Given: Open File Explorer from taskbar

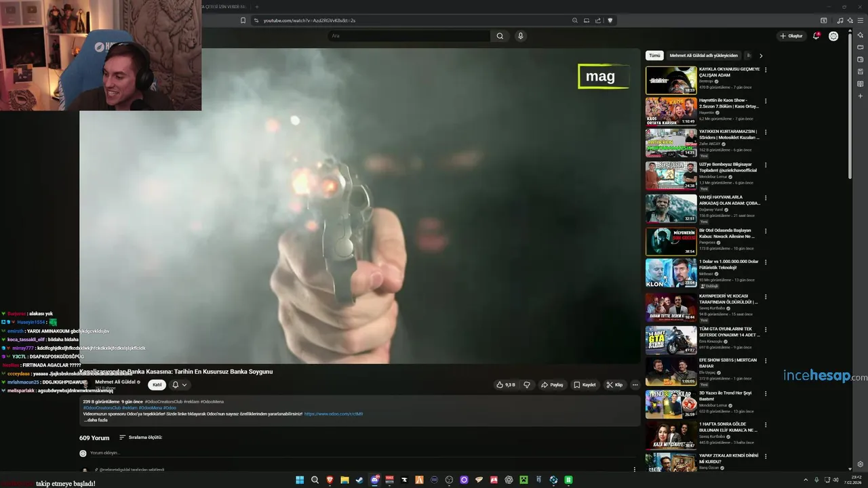Looking at the screenshot, I should pos(344,480).
